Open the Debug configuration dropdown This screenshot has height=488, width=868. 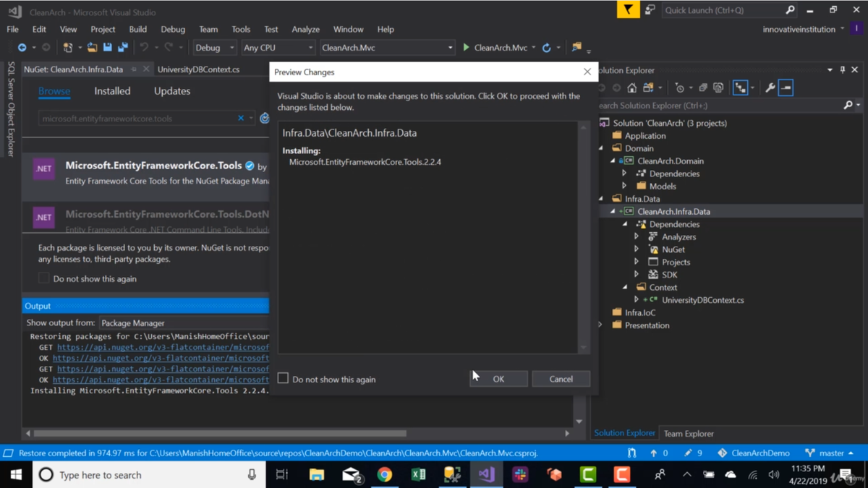coord(215,48)
